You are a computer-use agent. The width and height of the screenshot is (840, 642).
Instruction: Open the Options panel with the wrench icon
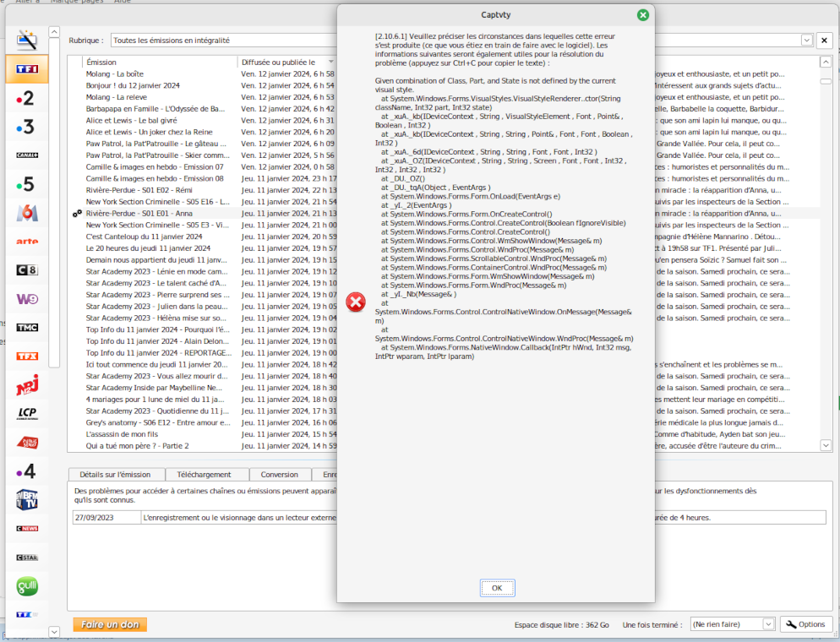(x=805, y=623)
